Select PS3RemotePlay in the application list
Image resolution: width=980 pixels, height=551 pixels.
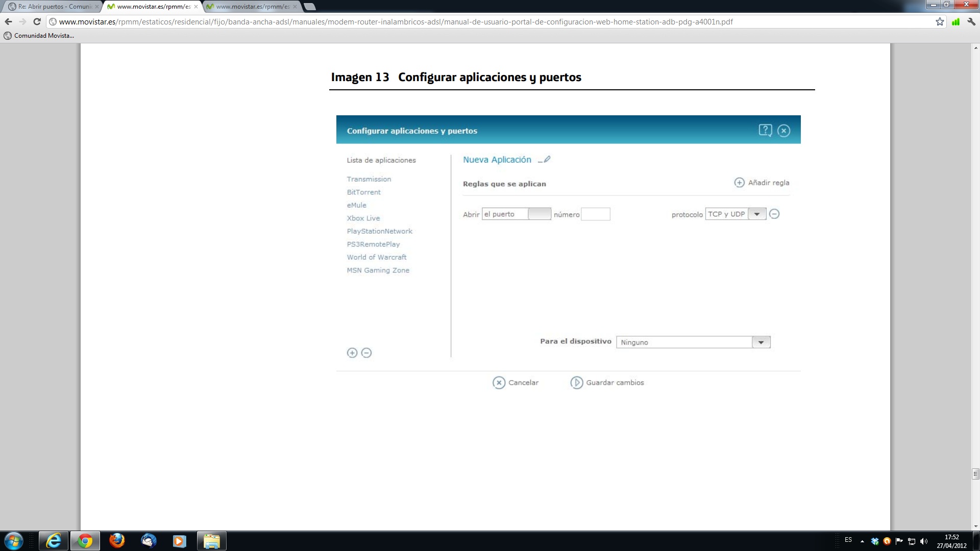(373, 244)
